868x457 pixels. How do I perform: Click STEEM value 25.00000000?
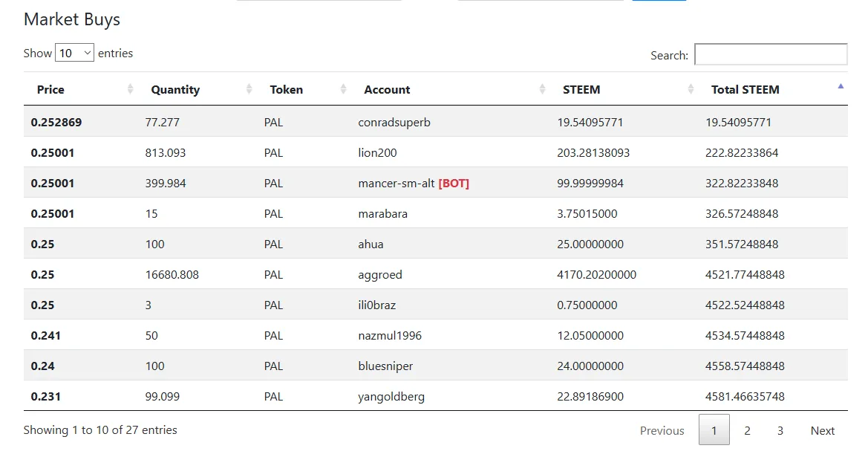pos(590,244)
